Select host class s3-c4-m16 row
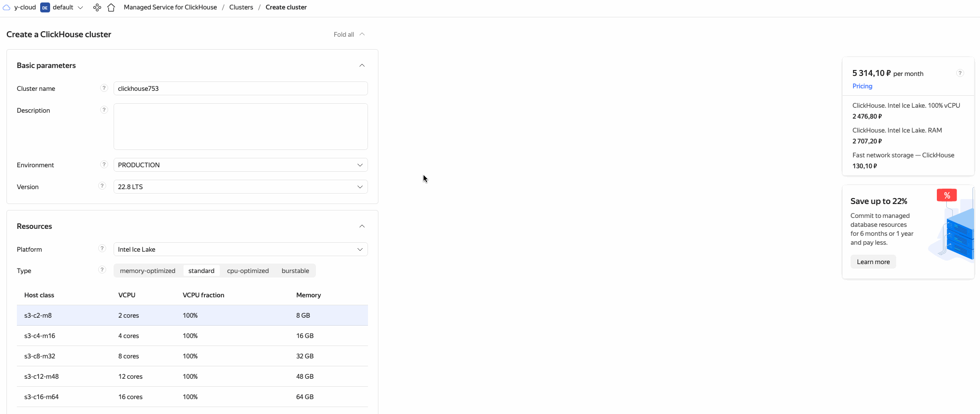This screenshot has height=414, width=980. (x=192, y=336)
